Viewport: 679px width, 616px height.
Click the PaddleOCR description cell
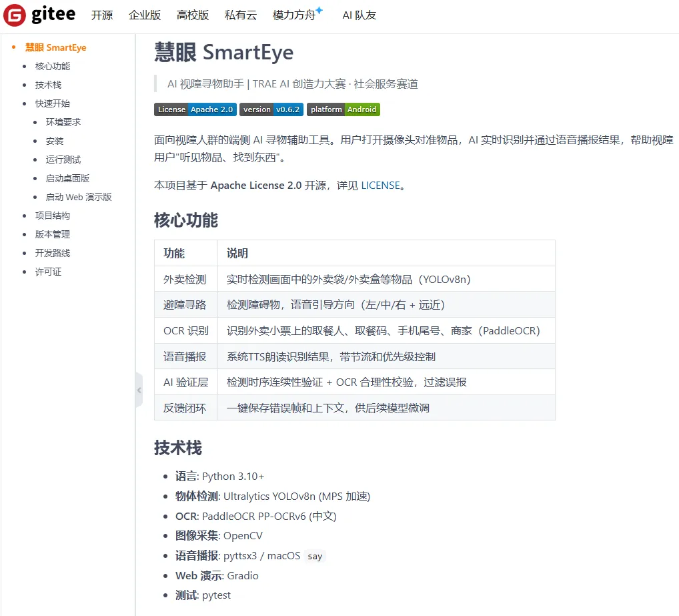click(x=386, y=331)
